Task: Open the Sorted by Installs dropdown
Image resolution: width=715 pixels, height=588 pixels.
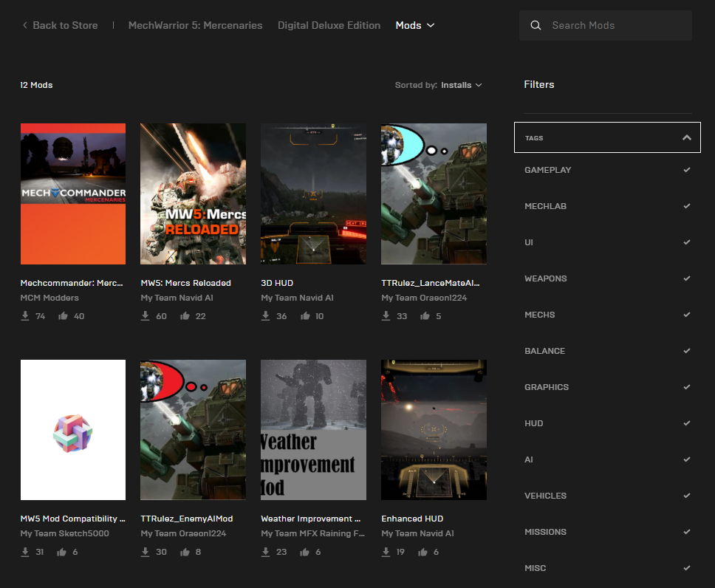Action: point(438,85)
